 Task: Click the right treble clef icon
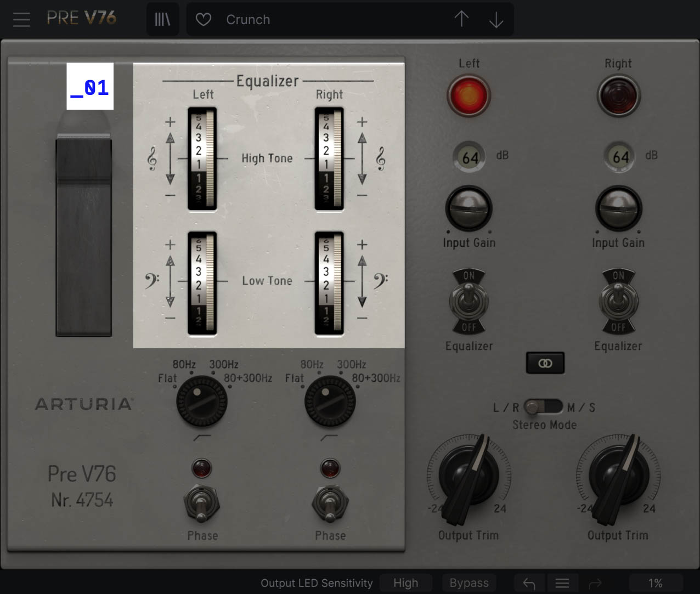[x=380, y=159]
